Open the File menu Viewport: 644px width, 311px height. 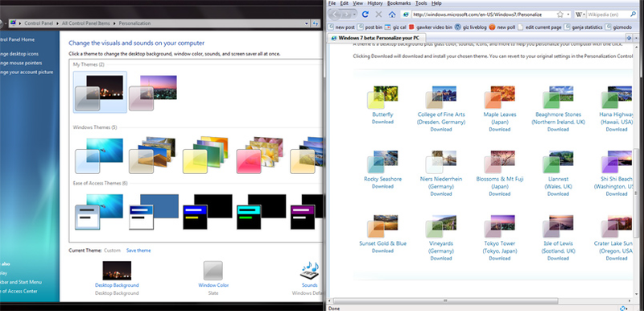pos(332,3)
